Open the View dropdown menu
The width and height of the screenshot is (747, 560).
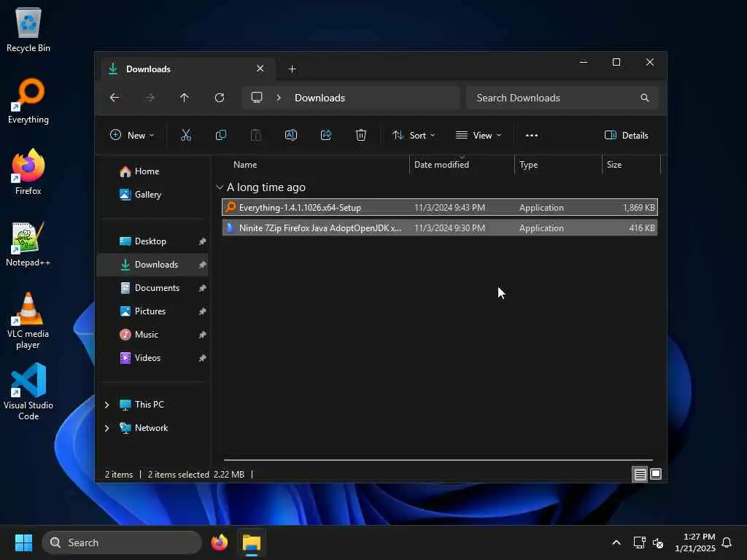click(479, 135)
